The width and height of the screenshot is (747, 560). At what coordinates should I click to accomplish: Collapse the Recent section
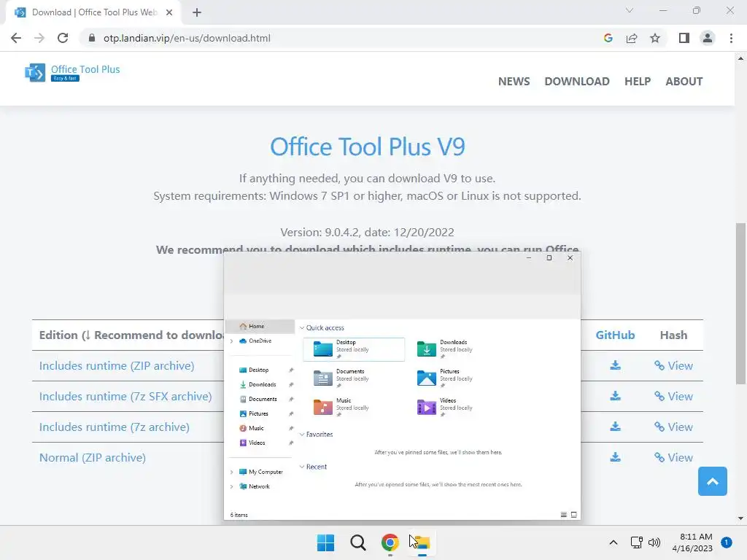click(x=302, y=467)
